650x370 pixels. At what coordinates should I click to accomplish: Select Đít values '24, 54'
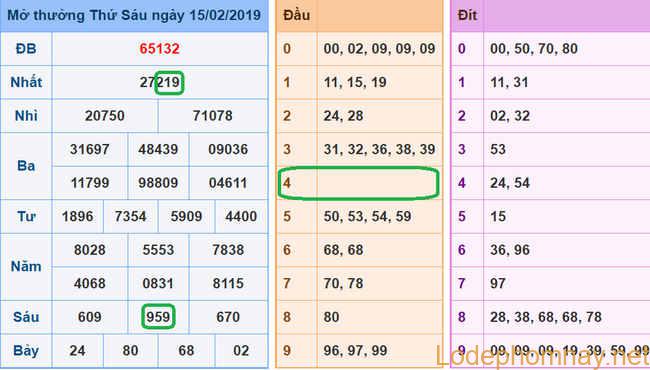[x=510, y=183]
